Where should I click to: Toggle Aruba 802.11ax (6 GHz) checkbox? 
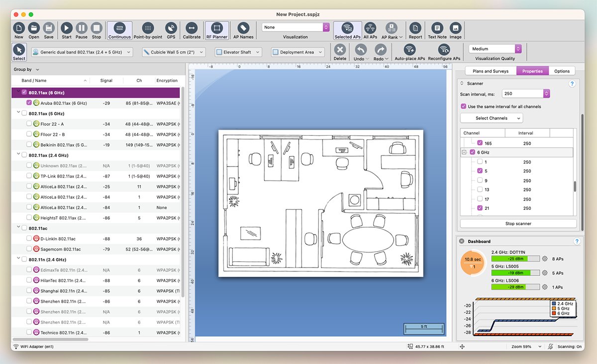29,103
